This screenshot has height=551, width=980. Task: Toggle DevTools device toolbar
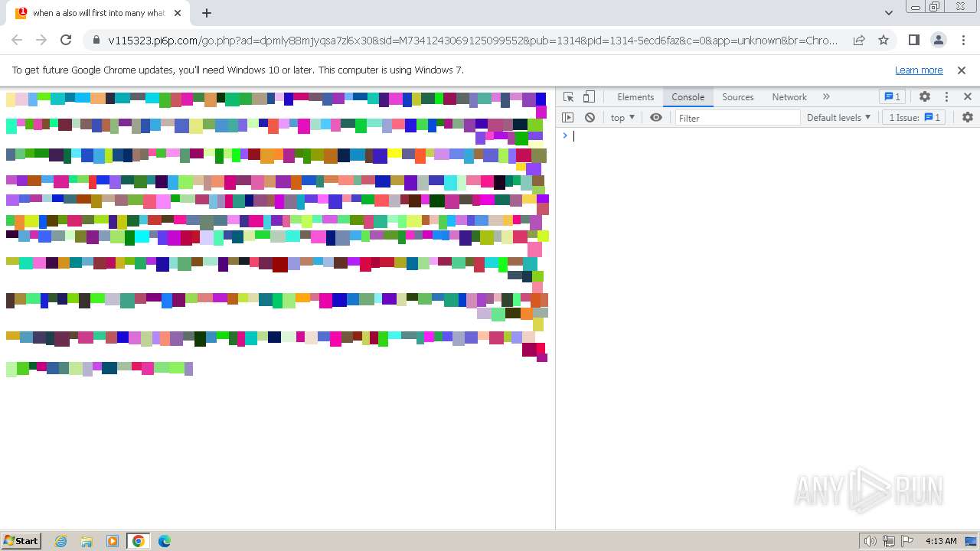point(589,96)
